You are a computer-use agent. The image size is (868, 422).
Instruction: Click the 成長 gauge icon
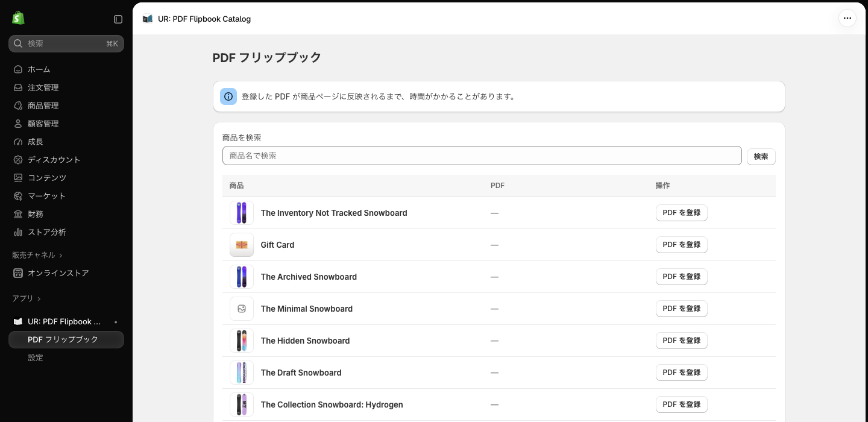(x=18, y=142)
